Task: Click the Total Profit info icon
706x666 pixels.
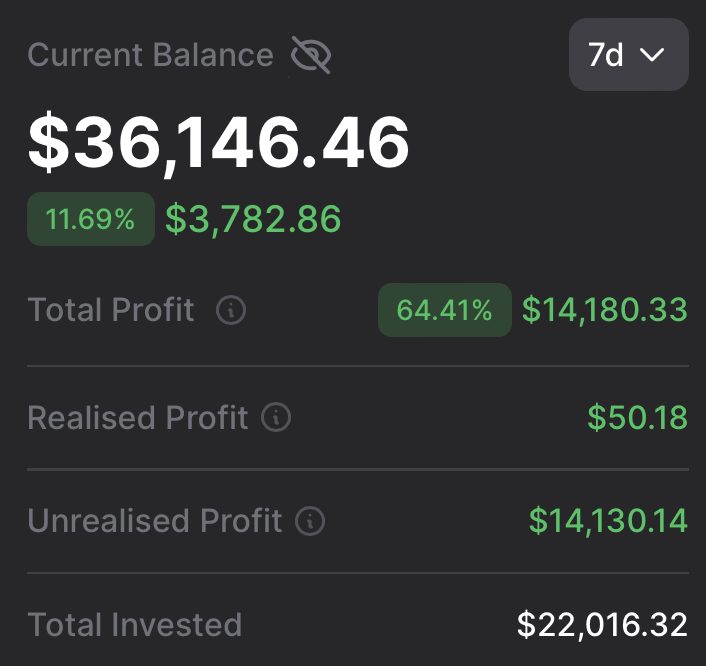Action: 231,311
